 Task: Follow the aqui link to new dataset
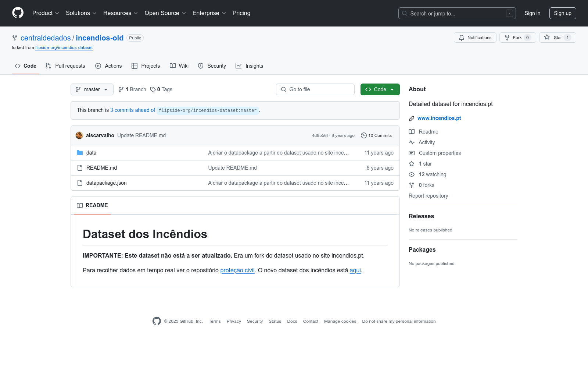tap(355, 270)
